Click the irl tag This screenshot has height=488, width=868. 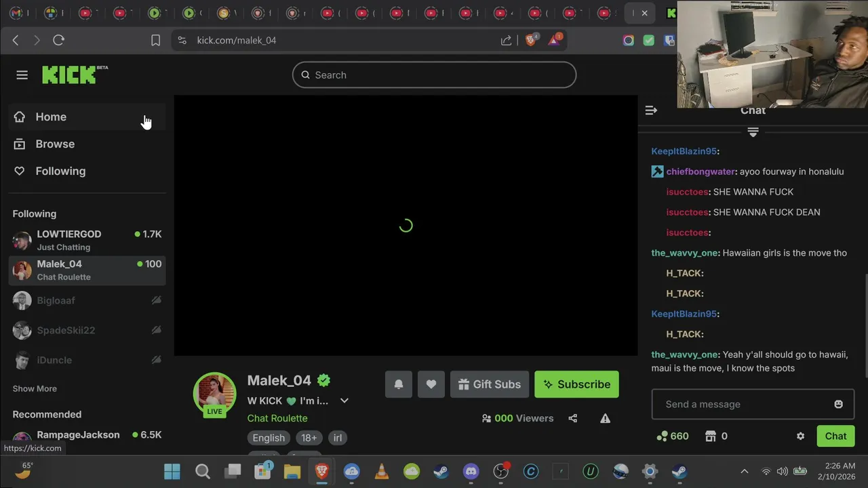coord(338,438)
